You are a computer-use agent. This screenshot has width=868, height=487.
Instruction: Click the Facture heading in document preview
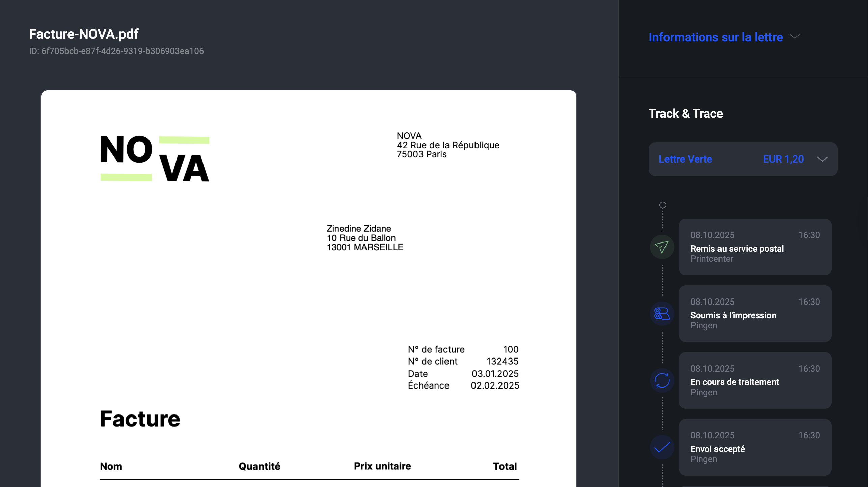point(140,419)
